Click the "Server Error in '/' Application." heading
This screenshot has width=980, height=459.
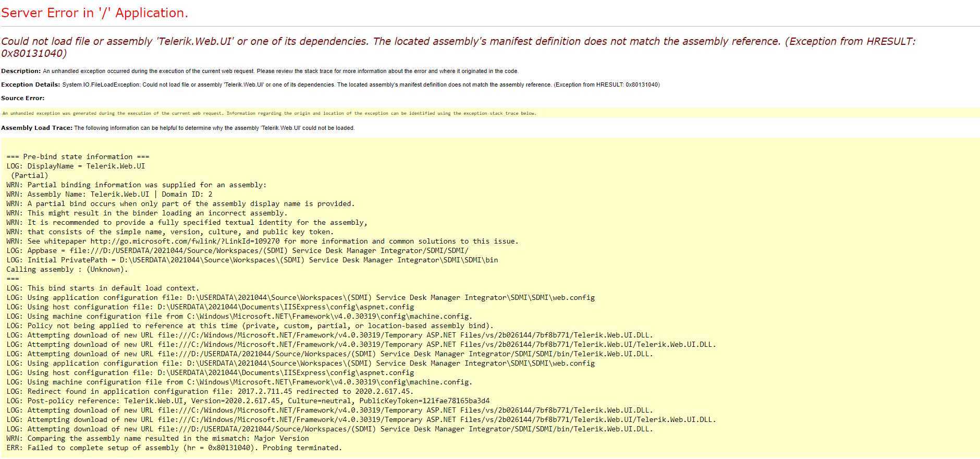94,13
